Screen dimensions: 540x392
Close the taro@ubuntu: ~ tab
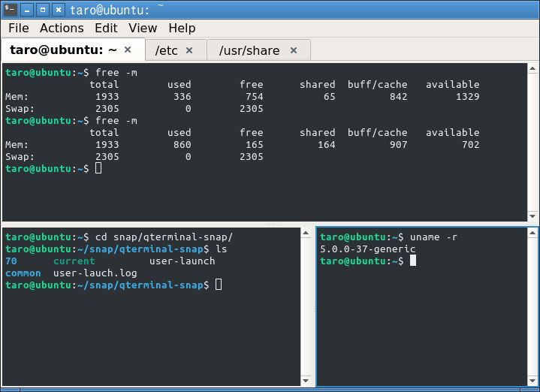pyautogui.click(x=128, y=50)
